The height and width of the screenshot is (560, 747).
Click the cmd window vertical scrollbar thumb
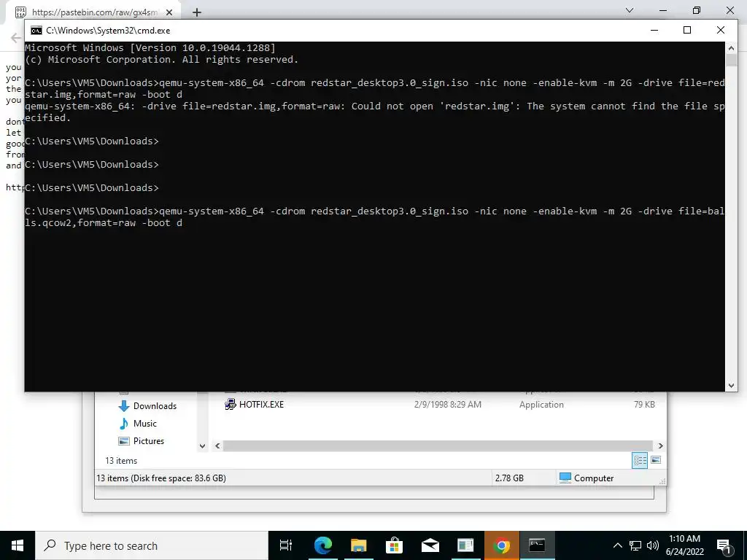731,61
